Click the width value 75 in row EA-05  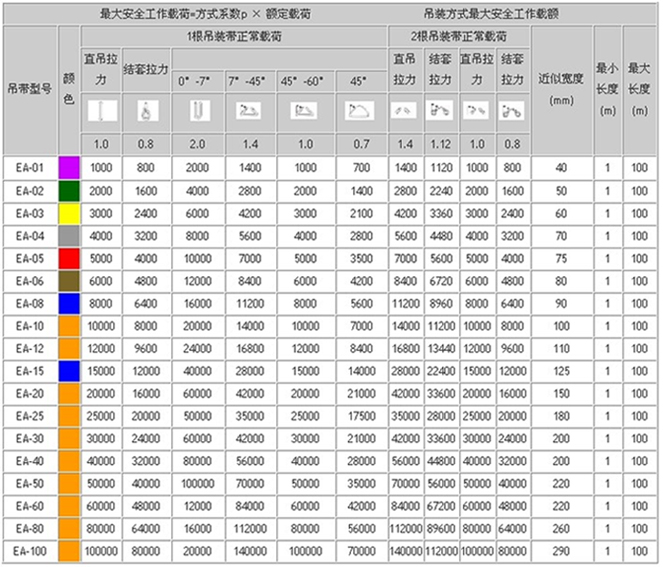(x=561, y=258)
